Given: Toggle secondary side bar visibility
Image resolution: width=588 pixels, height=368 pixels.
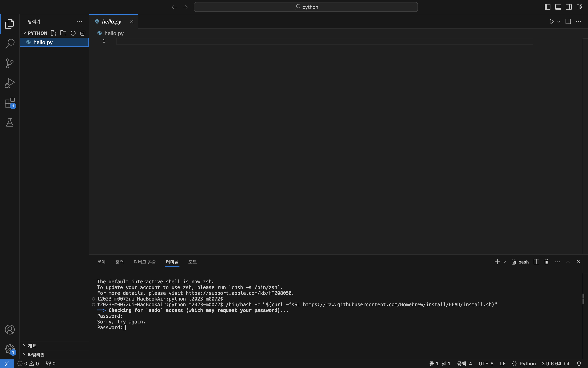Looking at the screenshot, I should tap(569, 7).
